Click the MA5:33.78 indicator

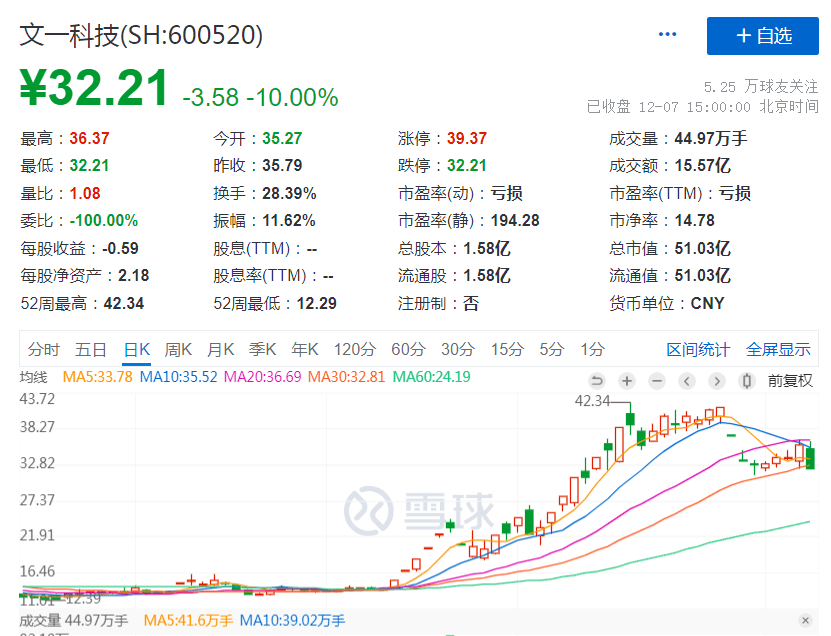pyautogui.click(x=98, y=377)
